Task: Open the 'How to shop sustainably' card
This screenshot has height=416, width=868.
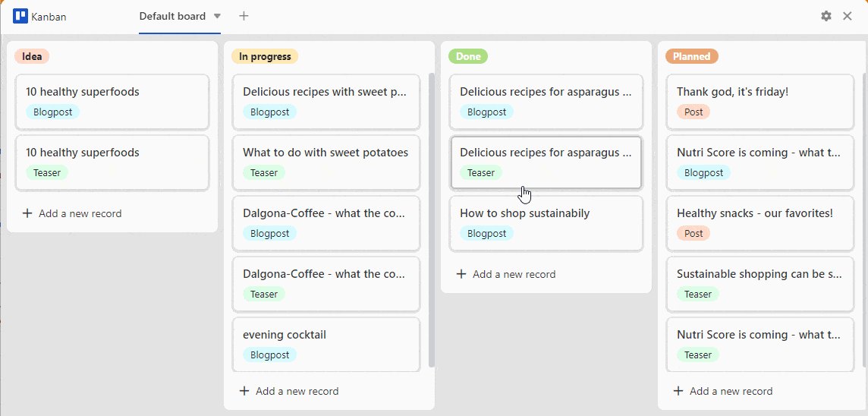Action: tap(546, 223)
